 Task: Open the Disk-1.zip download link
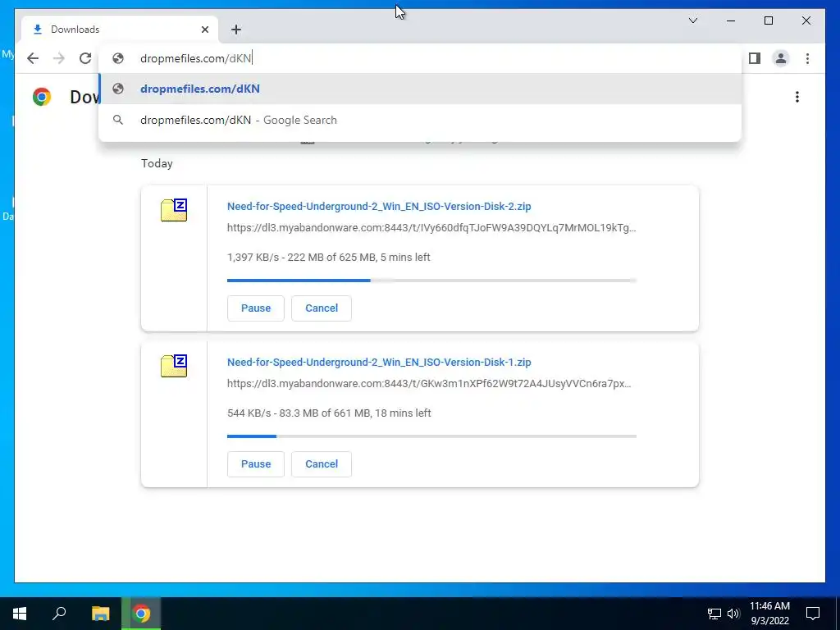[x=379, y=362]
